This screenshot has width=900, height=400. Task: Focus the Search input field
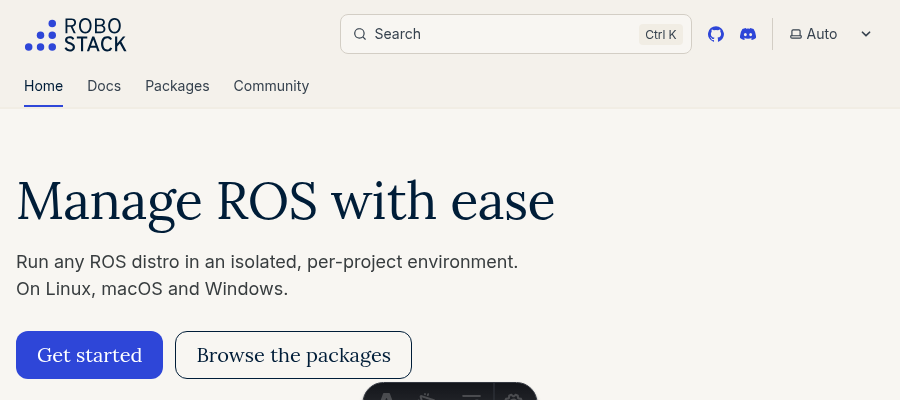click(x=515, y=34)
